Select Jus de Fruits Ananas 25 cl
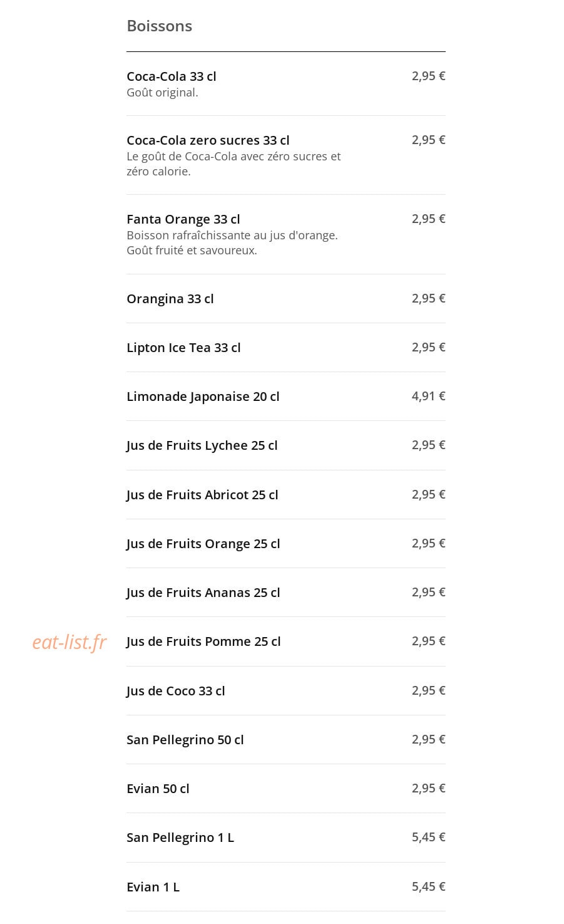The width and height of the screenshot is (564, 924). [285, 593]
